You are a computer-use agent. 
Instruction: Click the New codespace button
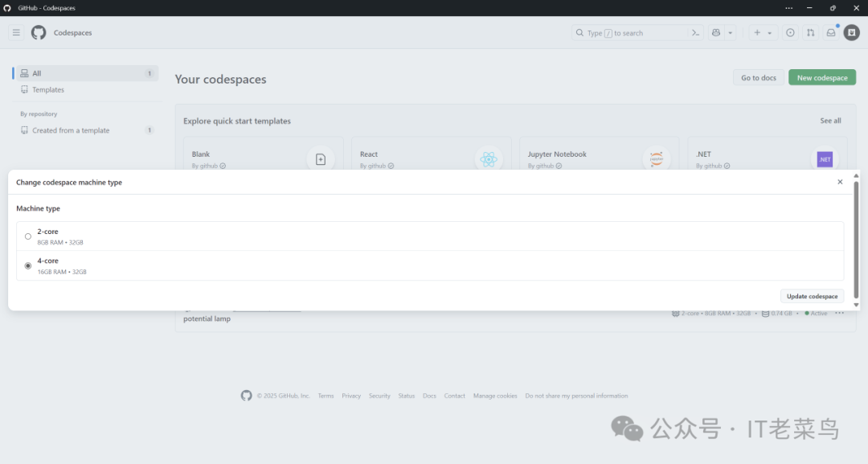pos(821,78)
